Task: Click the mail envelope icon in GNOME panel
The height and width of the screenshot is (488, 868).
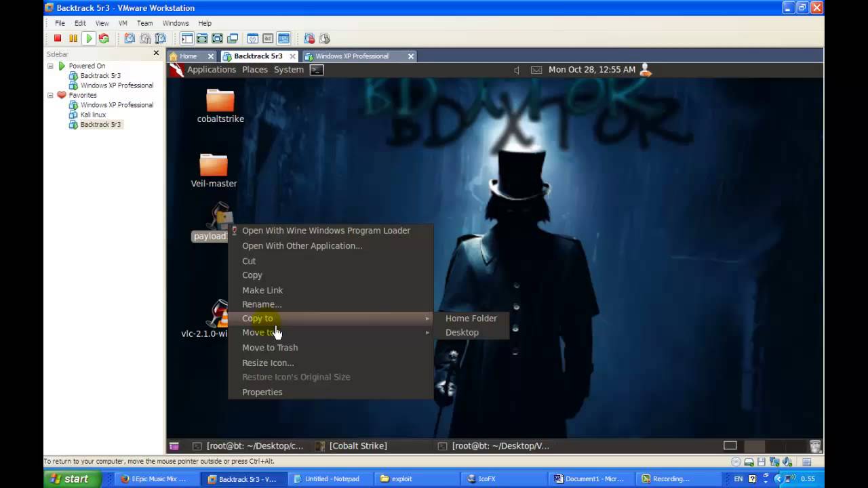Action: [x=536, y=70]
